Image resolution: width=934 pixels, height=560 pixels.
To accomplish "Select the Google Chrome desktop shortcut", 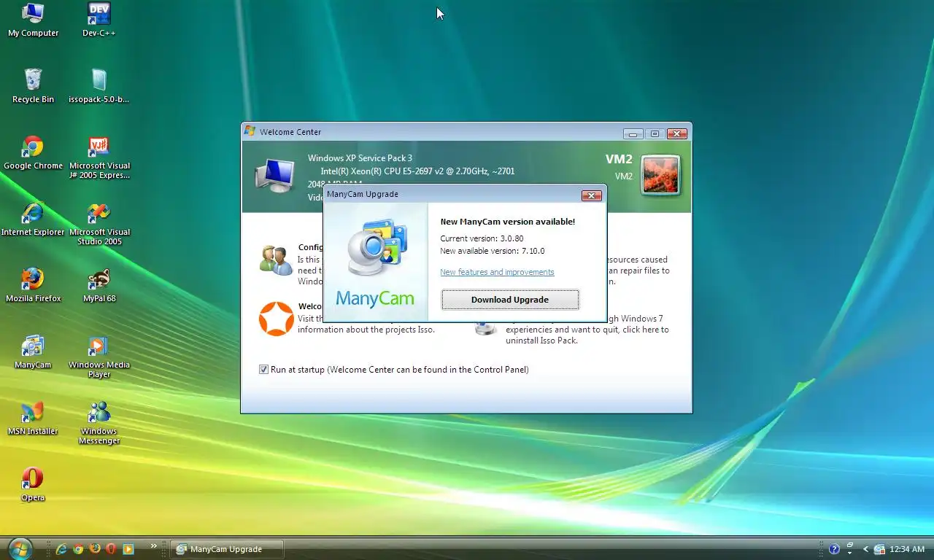I will (x=33, y=152).
